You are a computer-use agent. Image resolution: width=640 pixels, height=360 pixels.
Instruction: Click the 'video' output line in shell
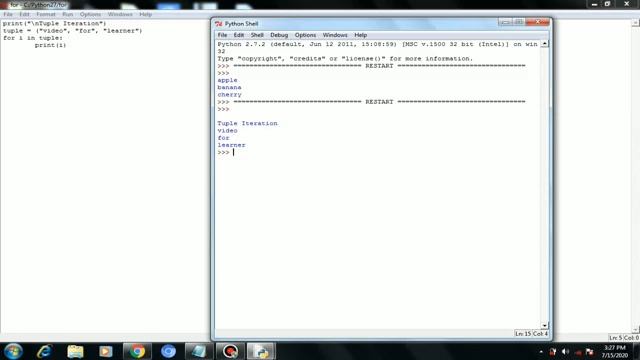pyautogui.click(x=227, y=131)
